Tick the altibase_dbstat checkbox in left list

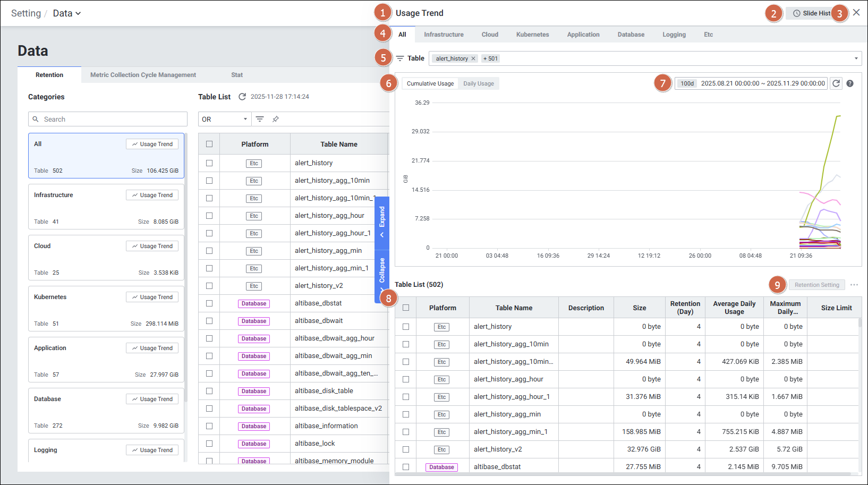tap(209, 303)
